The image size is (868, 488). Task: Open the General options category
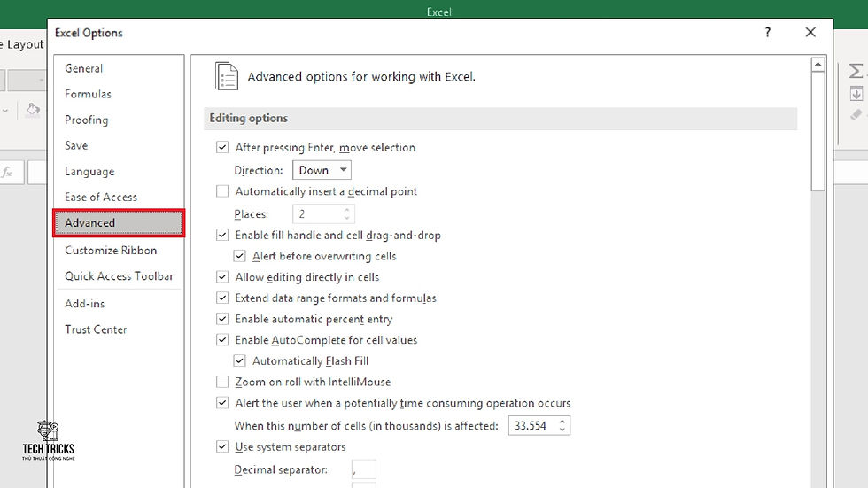[83, 68]
